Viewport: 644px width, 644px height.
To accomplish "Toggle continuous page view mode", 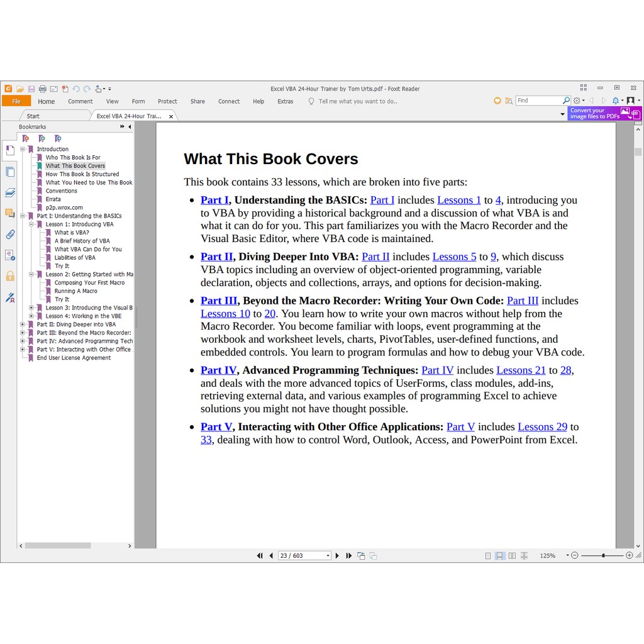I will 499,556.
